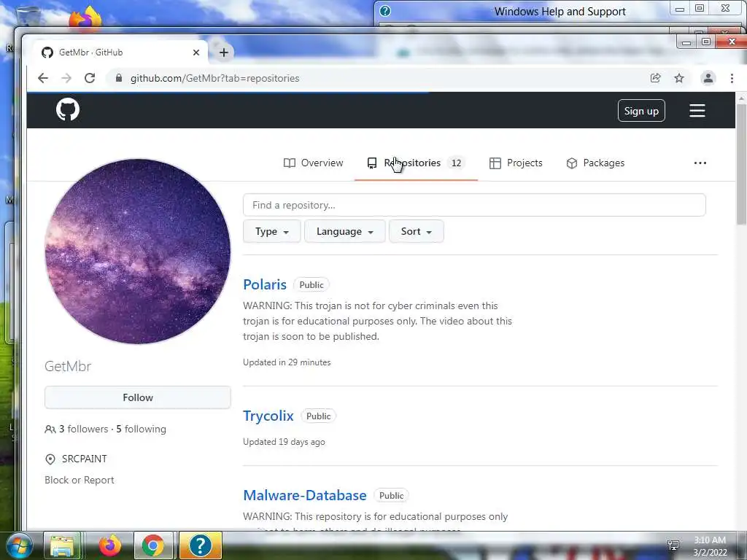Viewport: 747px width, 560px height.
Task: Click the browser forward arrow
Action: pyautogui.click(x=66, y=78)
